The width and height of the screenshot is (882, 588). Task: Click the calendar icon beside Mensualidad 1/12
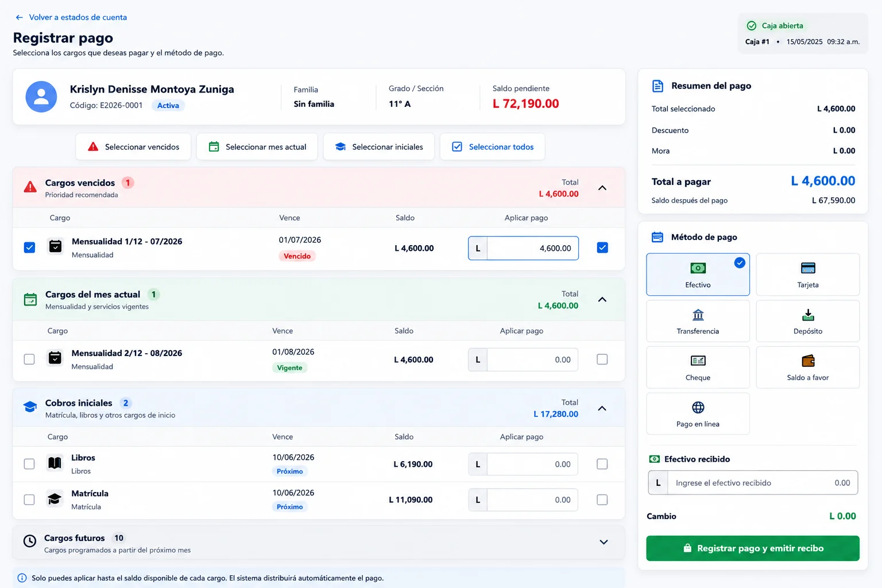[x=55, y=247]
